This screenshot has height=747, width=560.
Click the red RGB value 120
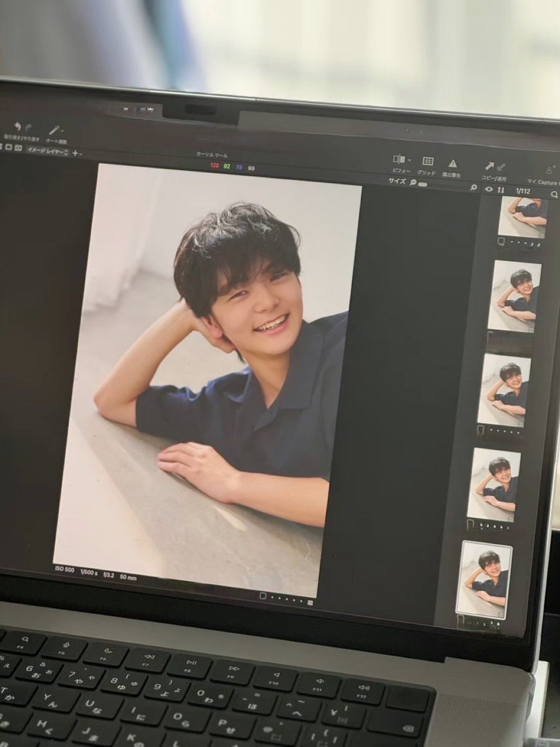click(x=215, y=165)
